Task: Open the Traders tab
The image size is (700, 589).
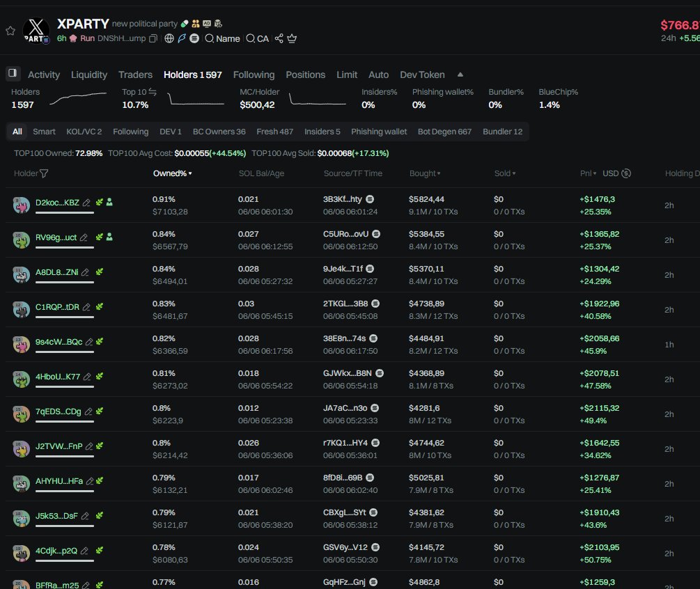Action: click(135, 74)
